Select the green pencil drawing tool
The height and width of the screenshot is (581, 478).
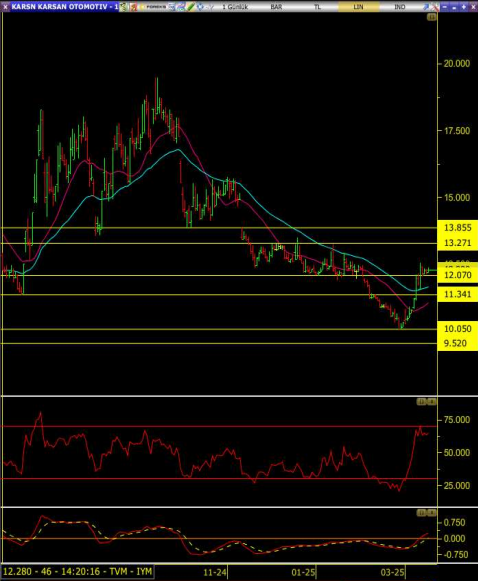190,7
